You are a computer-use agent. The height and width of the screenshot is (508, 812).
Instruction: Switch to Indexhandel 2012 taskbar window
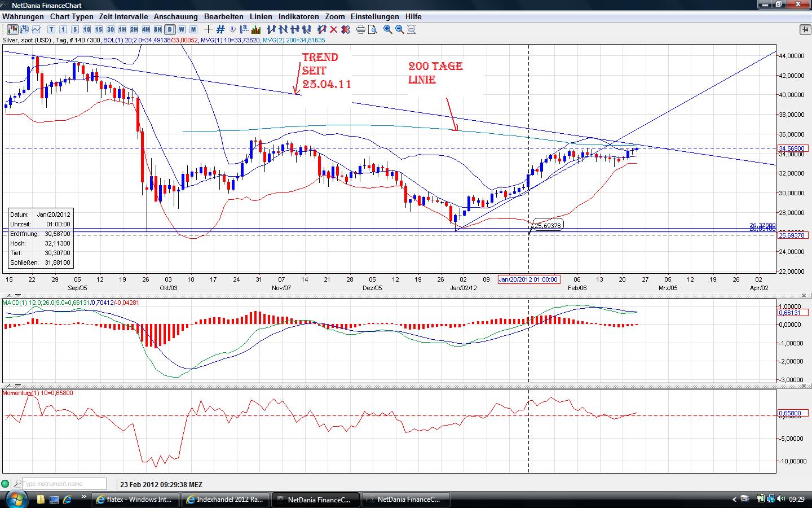pos(225,500)
